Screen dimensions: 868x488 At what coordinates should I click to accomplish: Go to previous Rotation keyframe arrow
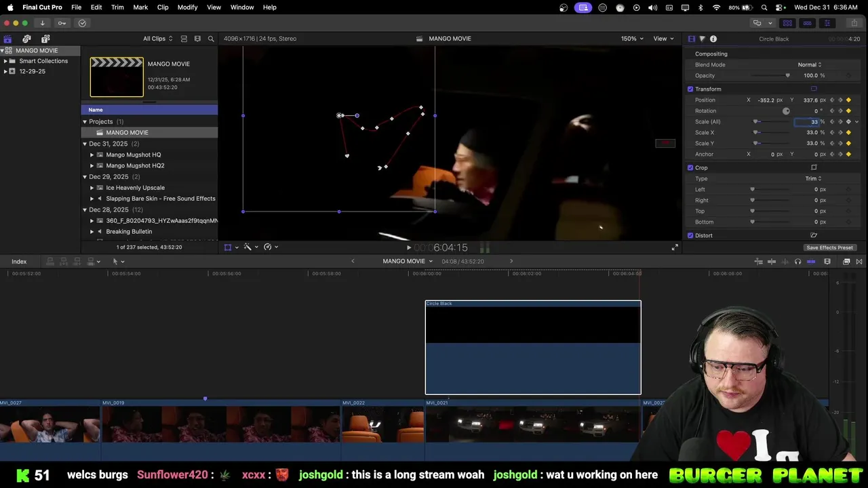point(832,110)
